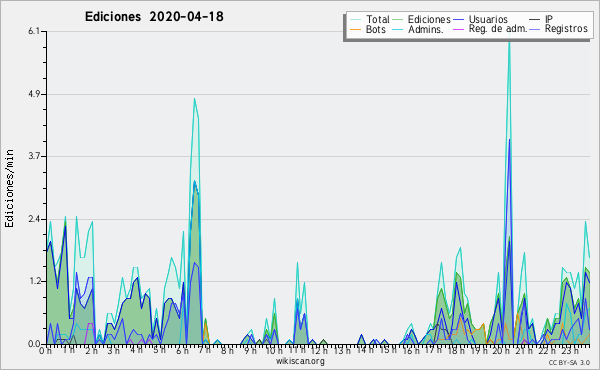Click the '0 h' x-axis label

point(46,351)
